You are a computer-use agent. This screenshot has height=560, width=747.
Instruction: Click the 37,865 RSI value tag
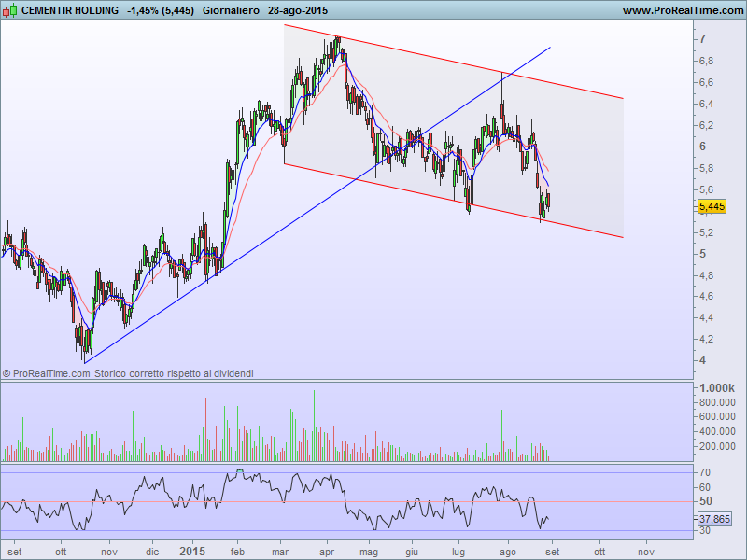click(714, 519)
